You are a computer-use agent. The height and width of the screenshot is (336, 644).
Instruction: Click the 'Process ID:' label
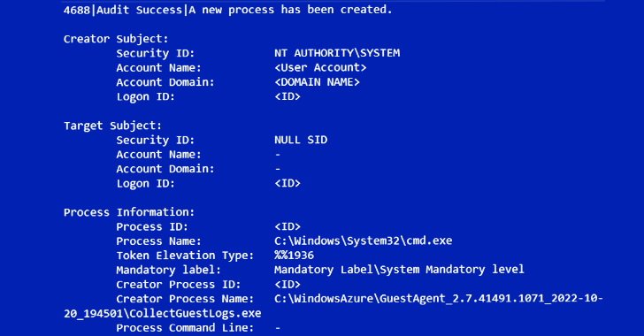click(x=152, y=226)
